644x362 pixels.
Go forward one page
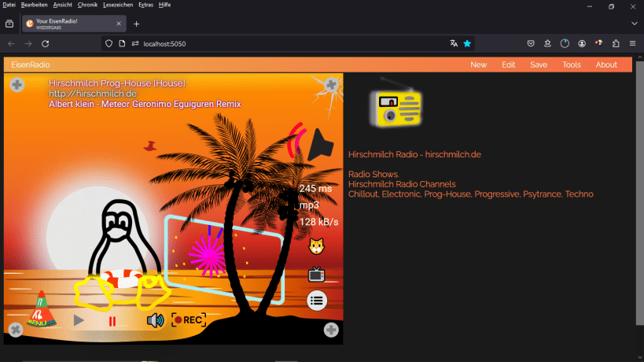tap(28, 43)
